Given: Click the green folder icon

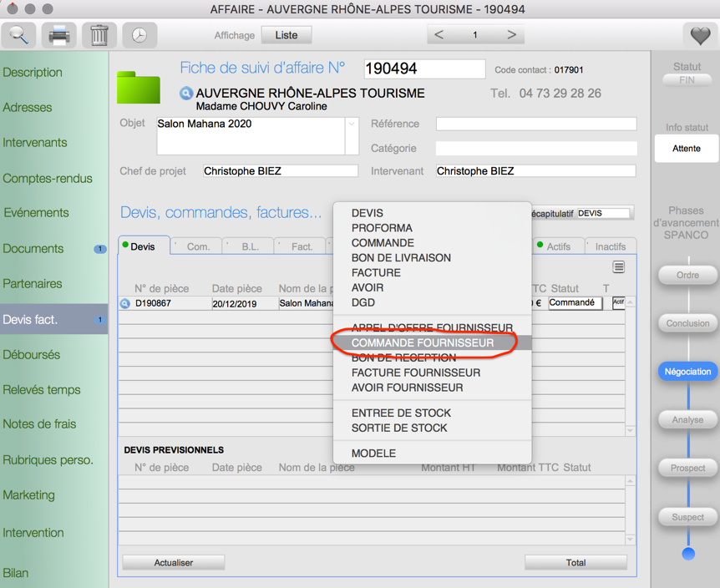Looking at the screenshot, I should [138, 87].
